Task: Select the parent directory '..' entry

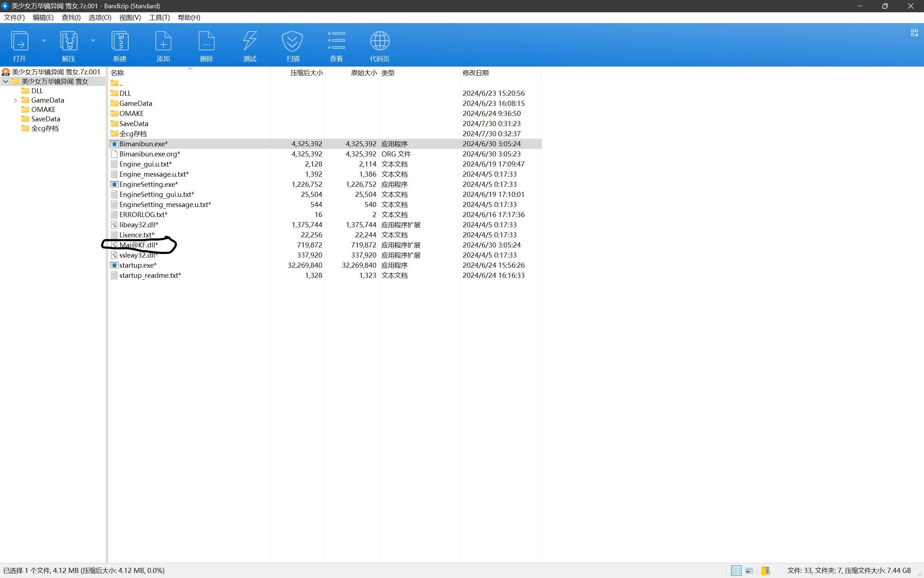Action: (117, 83)
